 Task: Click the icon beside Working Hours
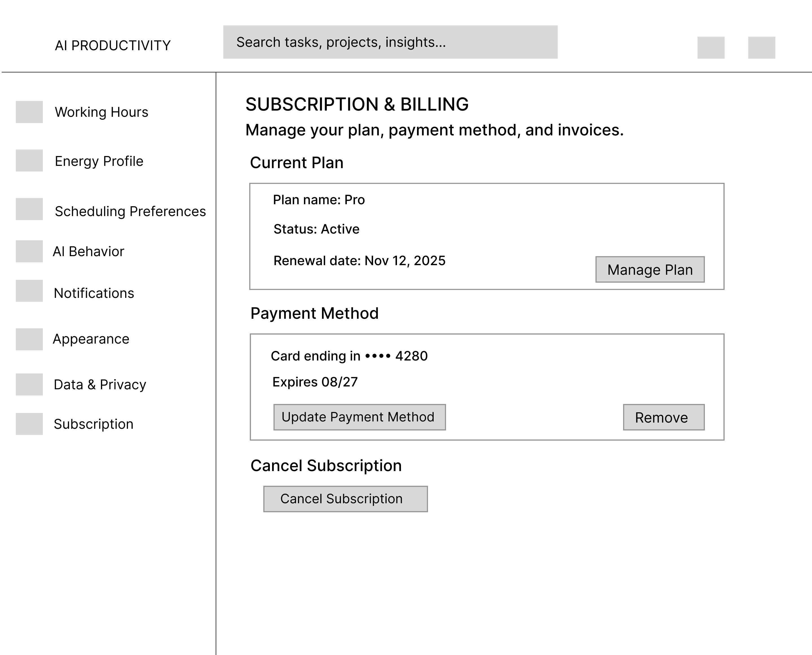click(29, 112)
